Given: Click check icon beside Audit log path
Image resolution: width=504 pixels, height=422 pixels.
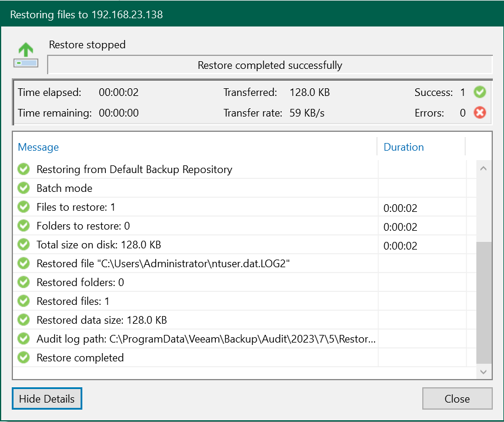Looking at the screenshot, I should click(24, 338).
